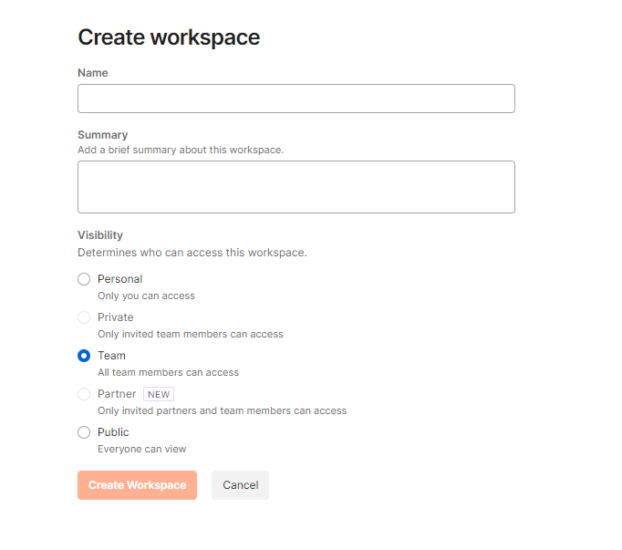Click the "Team" option label text
This screenshot has width=622, height=550.
tap(111, 355)
